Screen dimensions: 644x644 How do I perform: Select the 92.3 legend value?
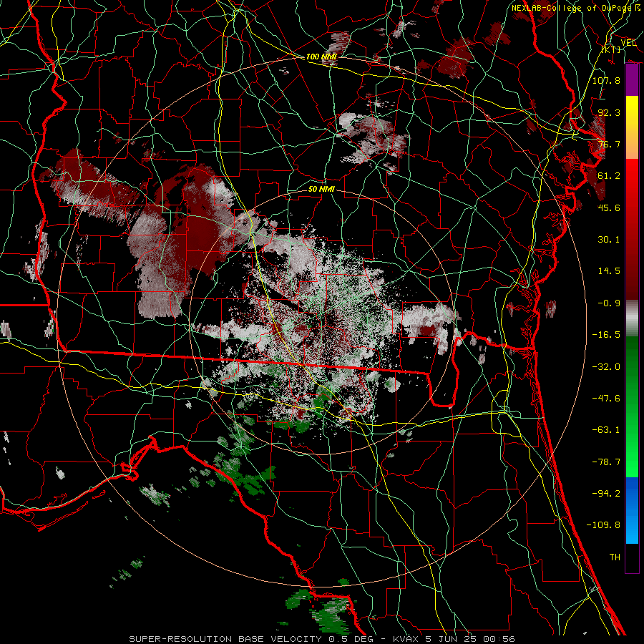[x=609, y=112]
